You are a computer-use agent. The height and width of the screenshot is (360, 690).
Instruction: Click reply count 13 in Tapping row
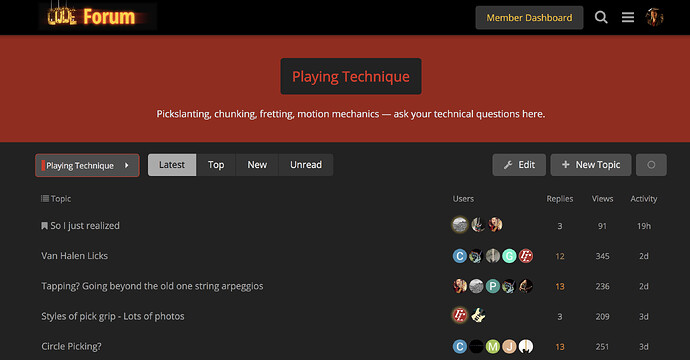(x=560, y=287)
